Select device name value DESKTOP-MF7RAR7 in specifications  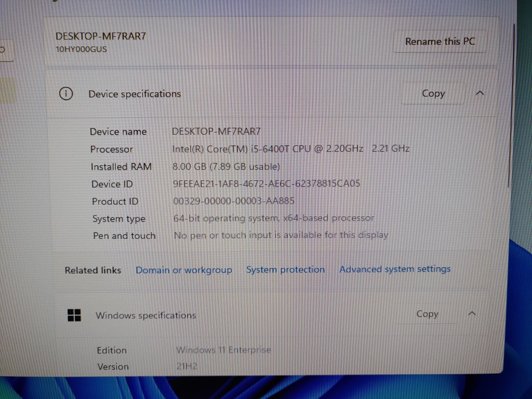tap(216, 131)
